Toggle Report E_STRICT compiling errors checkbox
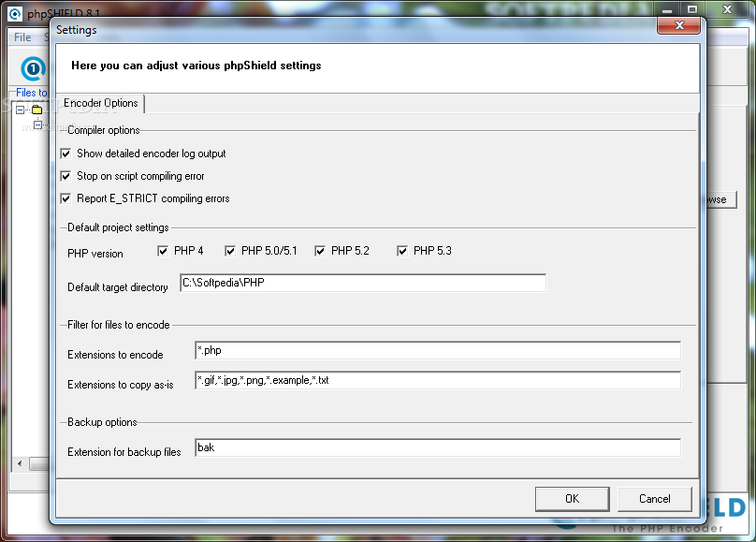The width and height of the screenshot is (756, 542). click(x=66, y=198)
